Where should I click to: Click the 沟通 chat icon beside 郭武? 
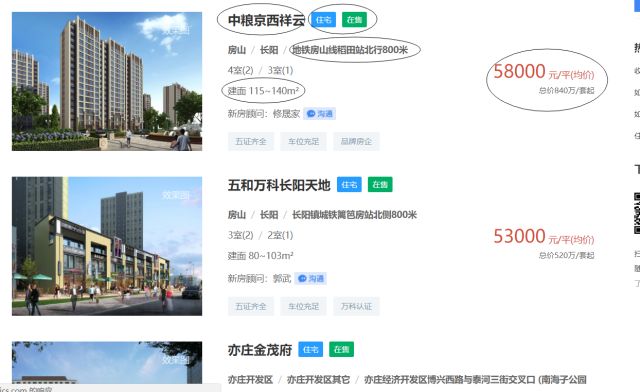[311, 278]
